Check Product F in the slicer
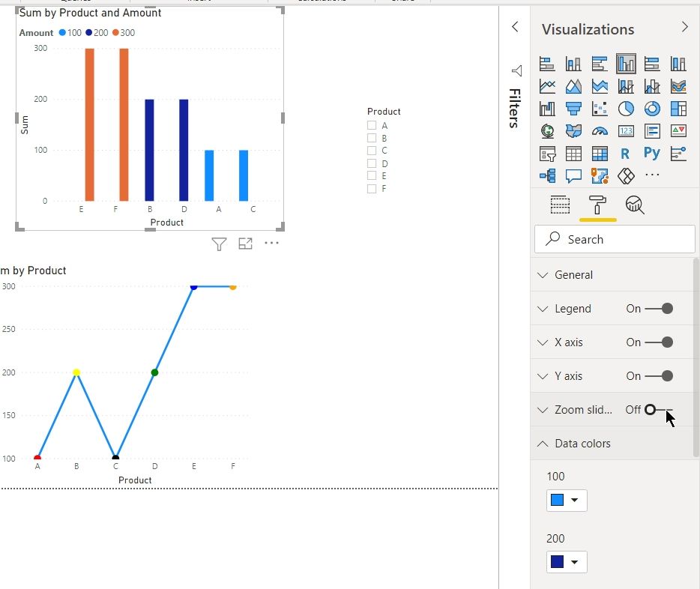Viewport: 700px width, 589px height. coord(372,189)
